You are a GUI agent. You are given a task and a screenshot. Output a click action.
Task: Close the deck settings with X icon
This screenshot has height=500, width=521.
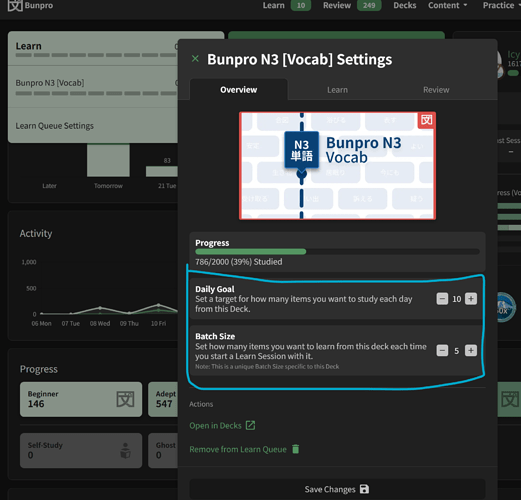click(195, 59)
